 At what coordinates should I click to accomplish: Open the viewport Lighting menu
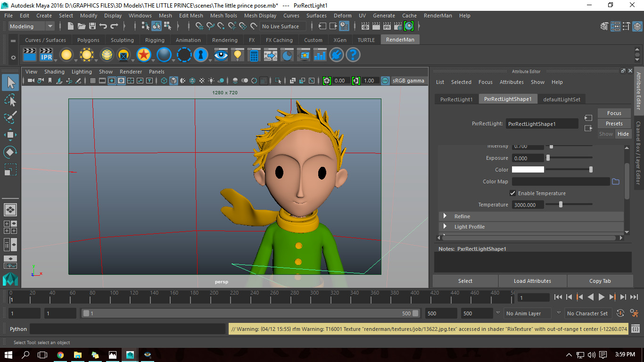(x=82, y=72)
